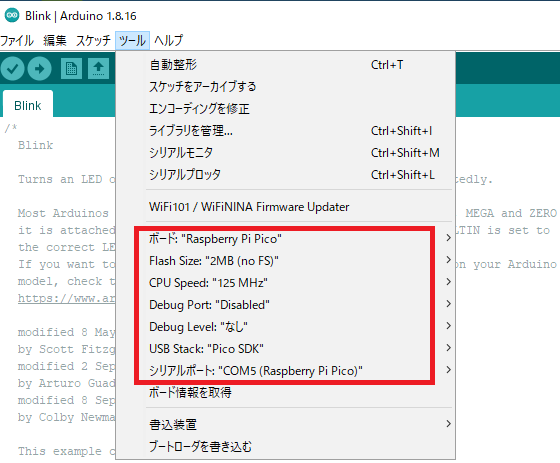Open the ヘルプ menu
560x463 pixels.
pos(168,40)
